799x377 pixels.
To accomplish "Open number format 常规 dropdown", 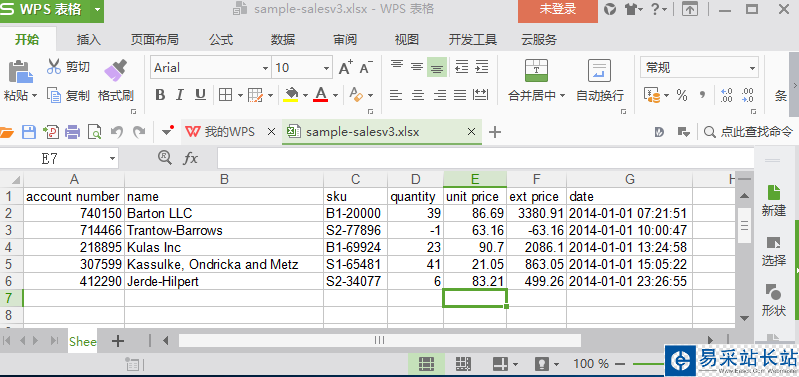I will pos(752,68).
